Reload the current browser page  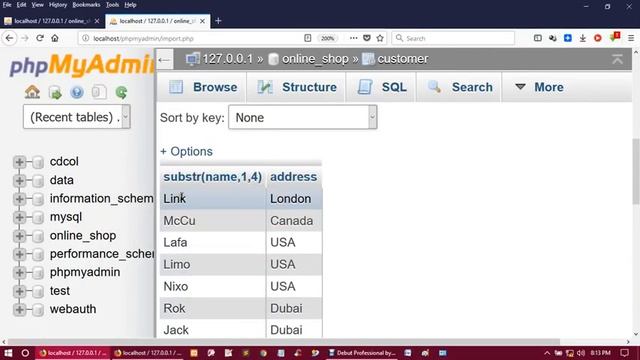click(x=40, y=38)
